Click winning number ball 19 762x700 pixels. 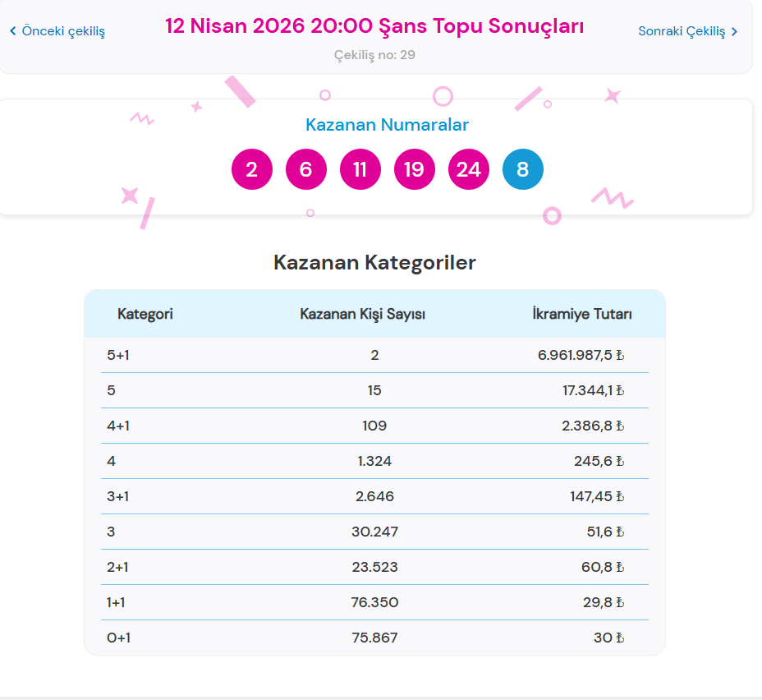[415, 169]
